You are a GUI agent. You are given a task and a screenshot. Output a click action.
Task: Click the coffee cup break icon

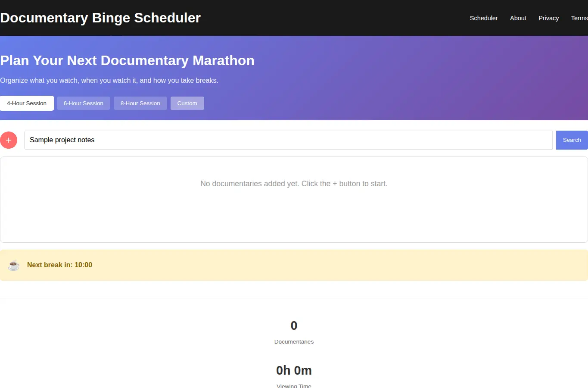pyautogui.click(x=14, y=265)
